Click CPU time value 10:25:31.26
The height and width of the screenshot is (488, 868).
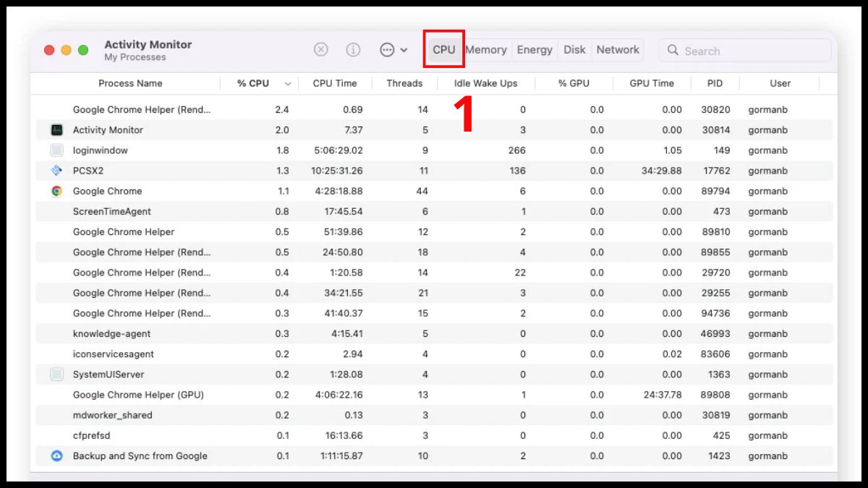tap(337, 171)
